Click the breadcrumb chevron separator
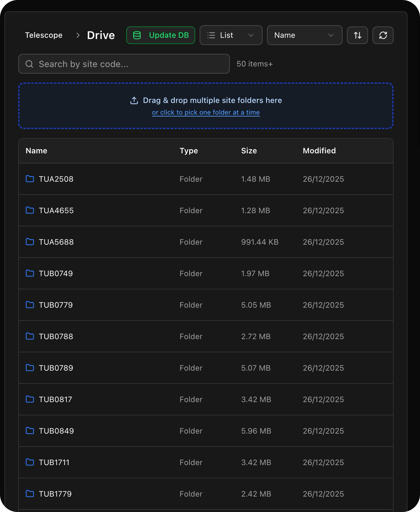Viewport: 420px width, 512px height. pos(78,35)
